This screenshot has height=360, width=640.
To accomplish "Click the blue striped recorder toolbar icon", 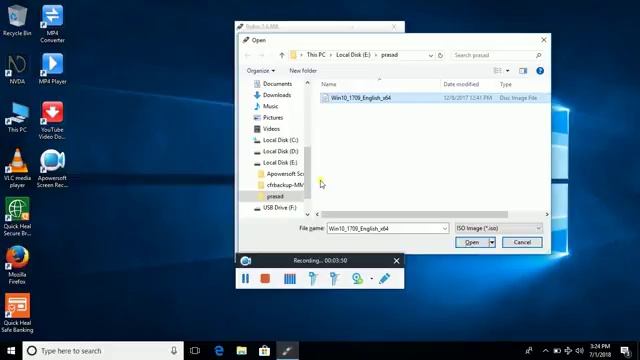I will point(290,278).
